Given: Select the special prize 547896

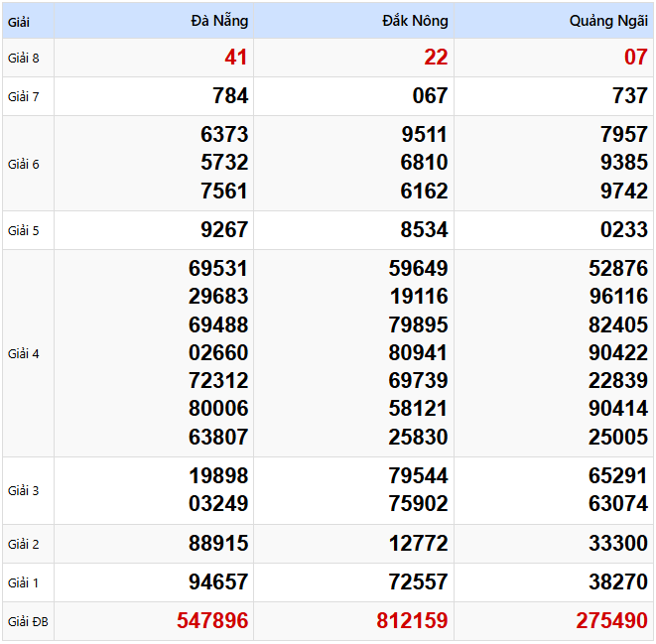Looking at the screenshot, I should (x=212, y=620).
